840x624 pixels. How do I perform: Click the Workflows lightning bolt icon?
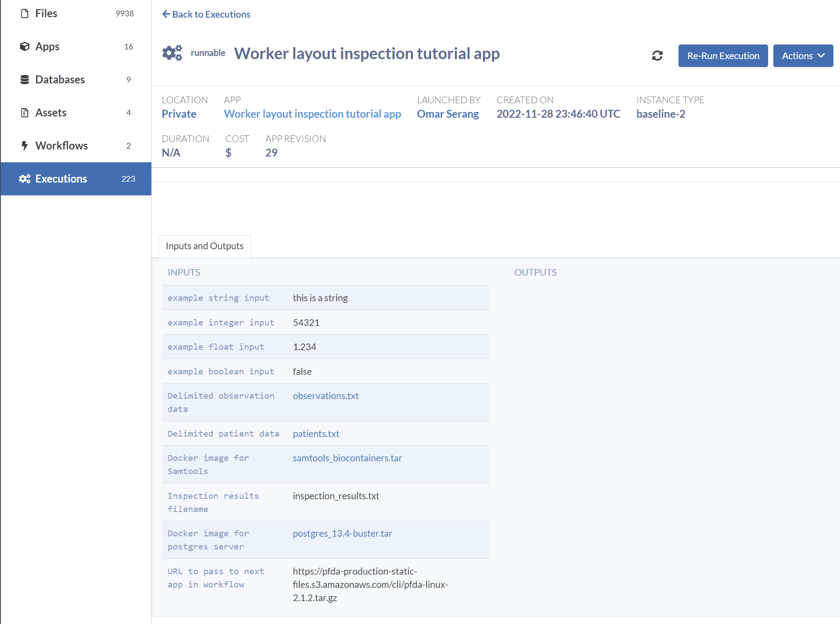coord(25,146)
